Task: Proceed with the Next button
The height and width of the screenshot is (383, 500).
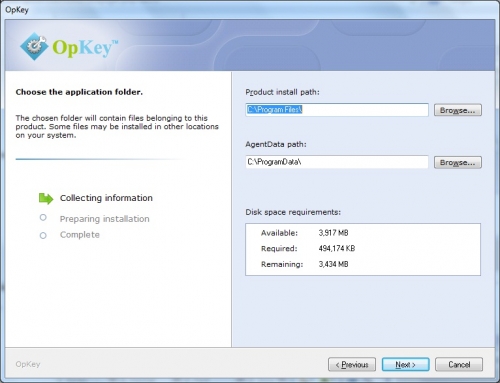Action: point(405,364)
